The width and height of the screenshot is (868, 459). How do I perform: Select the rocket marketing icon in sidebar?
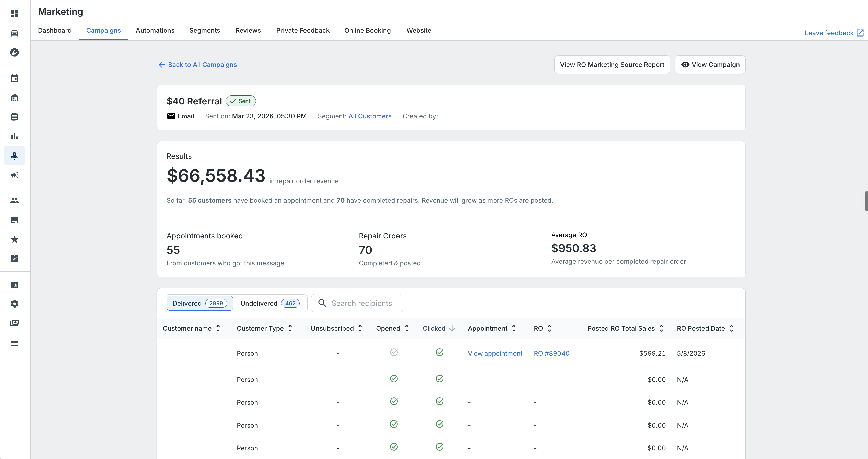click(15, 155)
